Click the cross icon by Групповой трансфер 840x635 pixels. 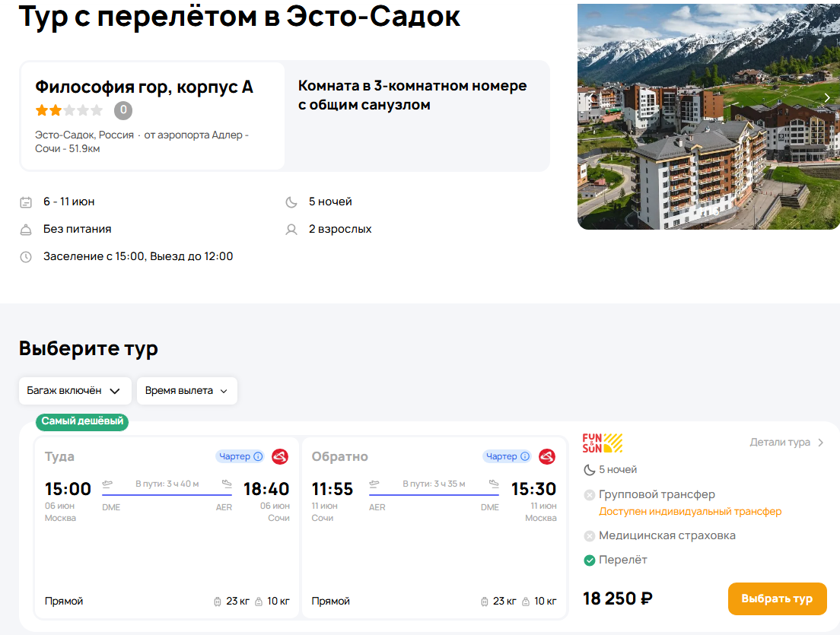pos(589,495)
